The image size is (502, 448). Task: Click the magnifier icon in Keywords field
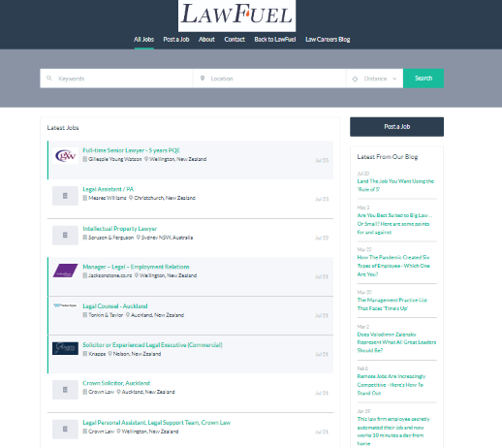(x=49, y=79)
